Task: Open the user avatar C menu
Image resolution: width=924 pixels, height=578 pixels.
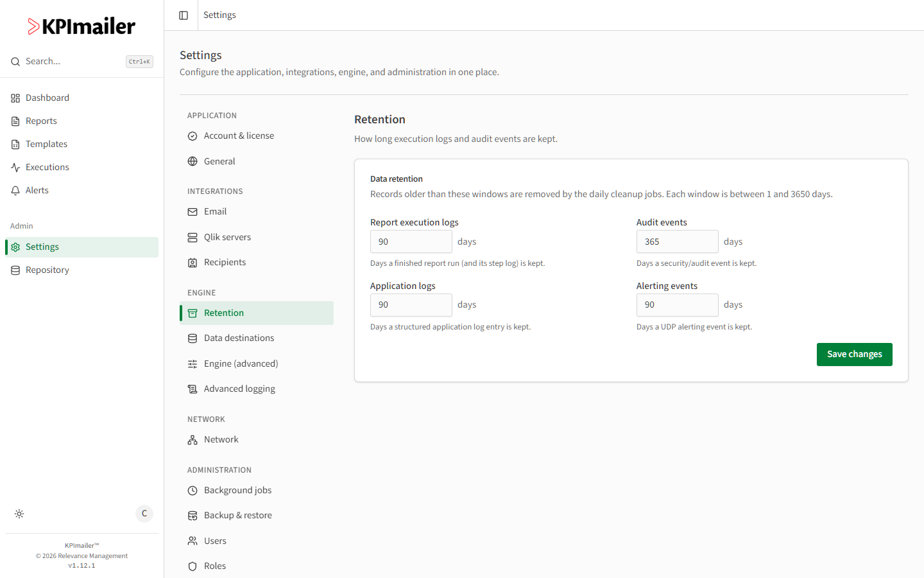Action: click(x=144, y=514)
